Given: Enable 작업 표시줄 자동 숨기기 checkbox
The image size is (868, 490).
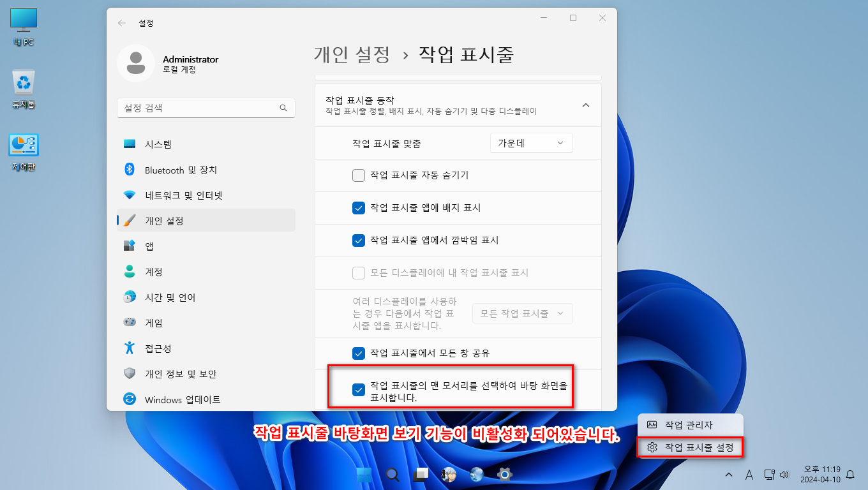Looking at the screenshot, I should [x=359, y=175].
